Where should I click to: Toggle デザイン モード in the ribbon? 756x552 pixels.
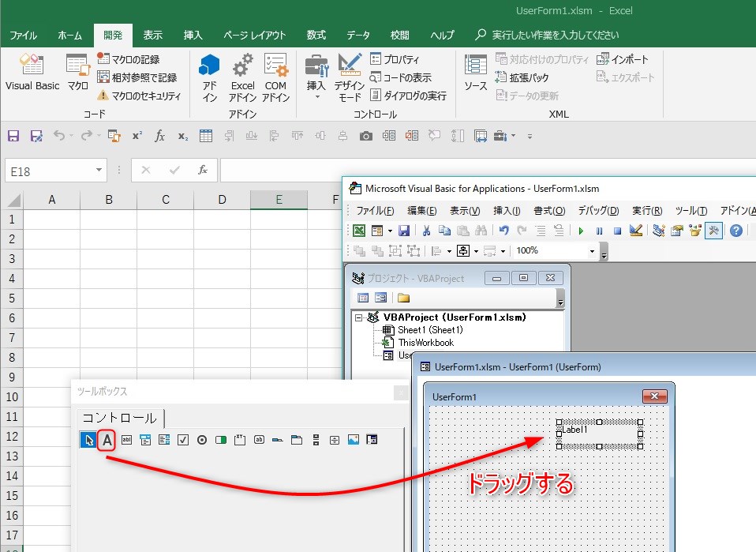pos(350,77)
